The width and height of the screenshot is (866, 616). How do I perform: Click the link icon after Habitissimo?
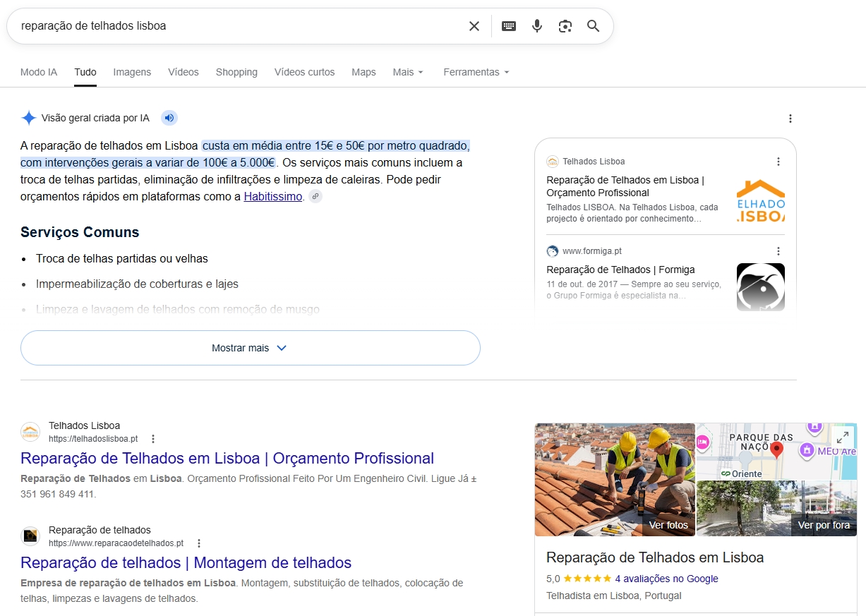tap(315, 197)
